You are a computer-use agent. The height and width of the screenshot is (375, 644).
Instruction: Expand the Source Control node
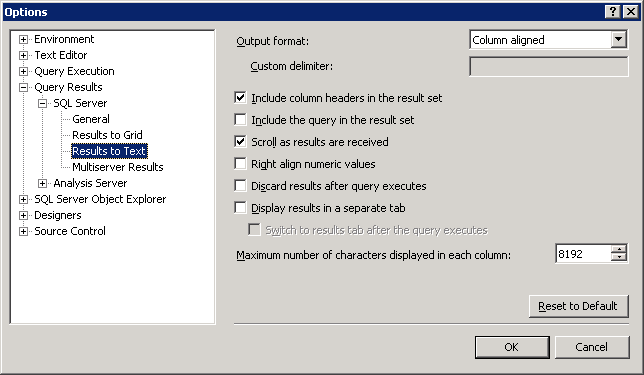pos(23,231)
